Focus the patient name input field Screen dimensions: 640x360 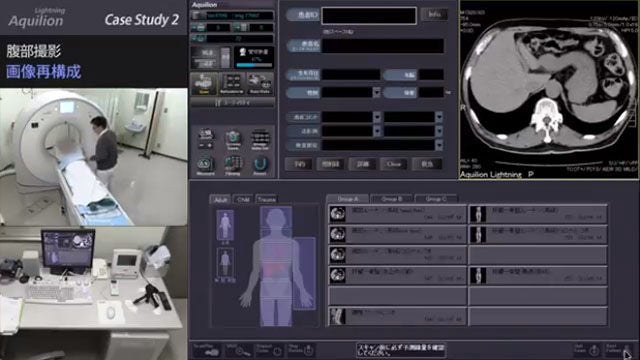point(383,46)
